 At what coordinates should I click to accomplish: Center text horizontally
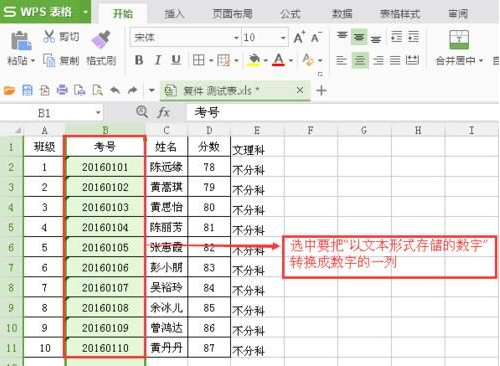point(360,60)
